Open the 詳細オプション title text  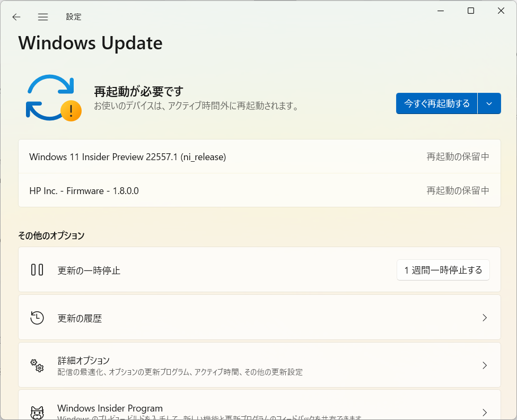[x=83, y=360]
